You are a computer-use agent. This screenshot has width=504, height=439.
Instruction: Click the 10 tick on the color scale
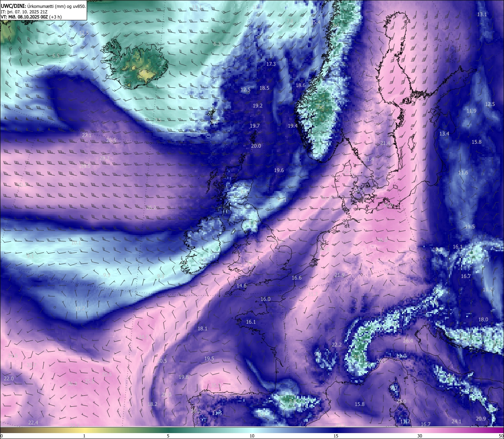point(252,436)
